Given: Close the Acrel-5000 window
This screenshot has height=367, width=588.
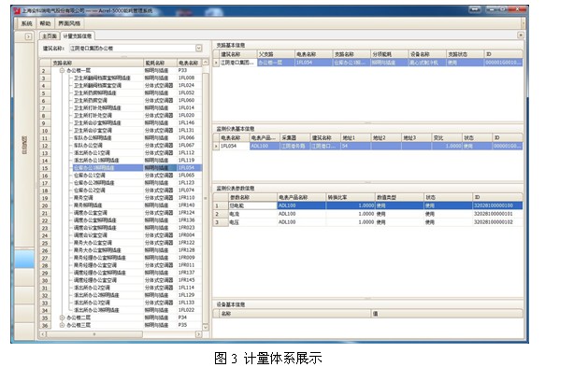Looking at the screenshot, I should tap(518, 9).
